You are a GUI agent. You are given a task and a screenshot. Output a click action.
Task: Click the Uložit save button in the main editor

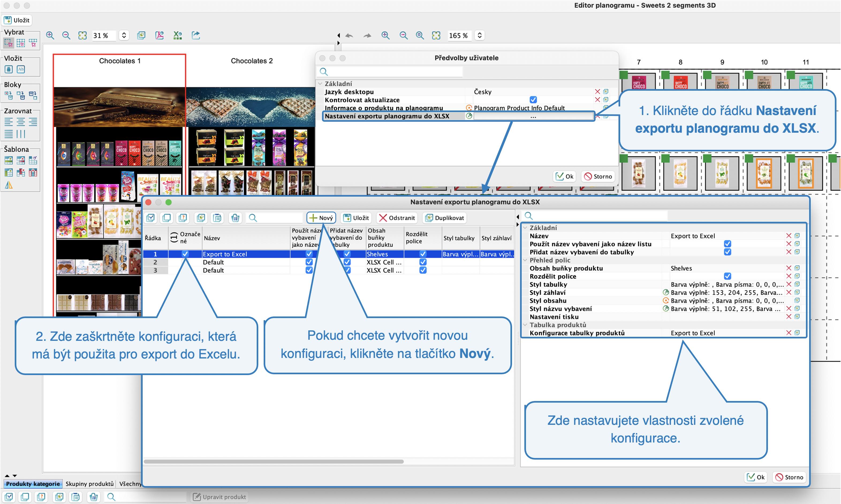(x=17, y=20)
